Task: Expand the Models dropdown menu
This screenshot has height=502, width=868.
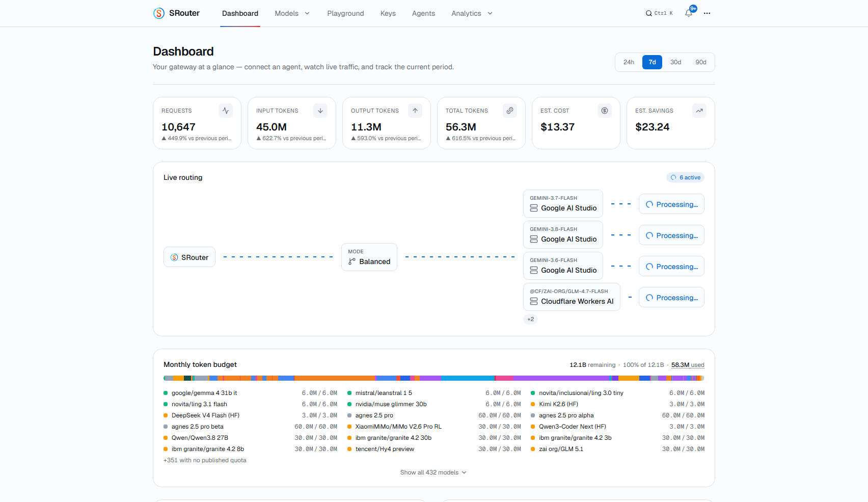Action: (292, 13)
